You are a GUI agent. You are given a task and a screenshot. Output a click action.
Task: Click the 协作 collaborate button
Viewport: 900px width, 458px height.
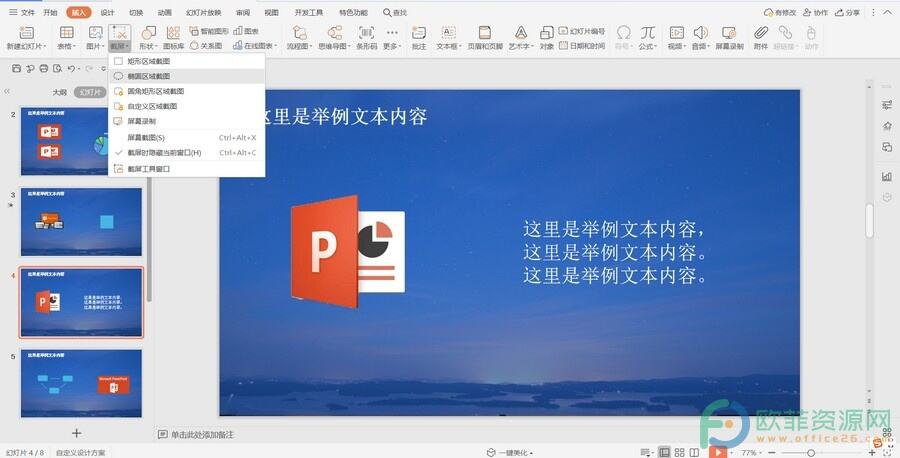click(816, 12)
